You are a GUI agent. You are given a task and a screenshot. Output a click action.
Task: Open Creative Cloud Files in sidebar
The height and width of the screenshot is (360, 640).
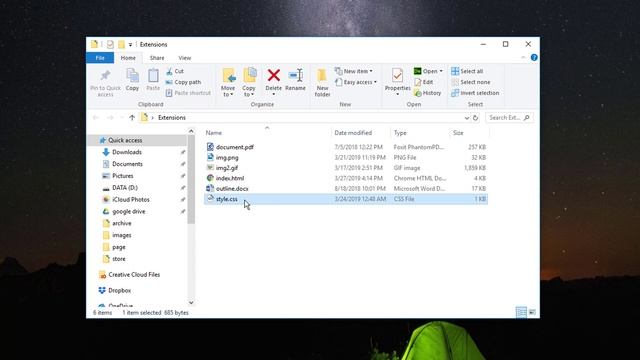(x=134, y=275)
